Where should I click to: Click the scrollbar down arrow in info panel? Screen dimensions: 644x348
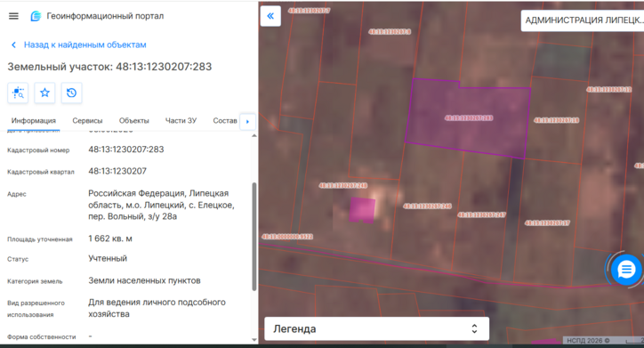[x=254, y=340]
